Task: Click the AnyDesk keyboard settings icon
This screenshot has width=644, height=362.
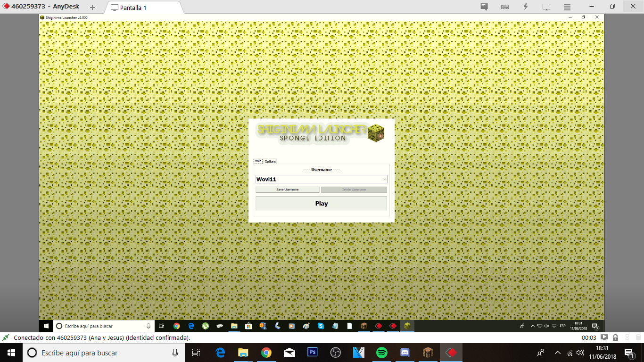Action: click(x=505, y=7)
